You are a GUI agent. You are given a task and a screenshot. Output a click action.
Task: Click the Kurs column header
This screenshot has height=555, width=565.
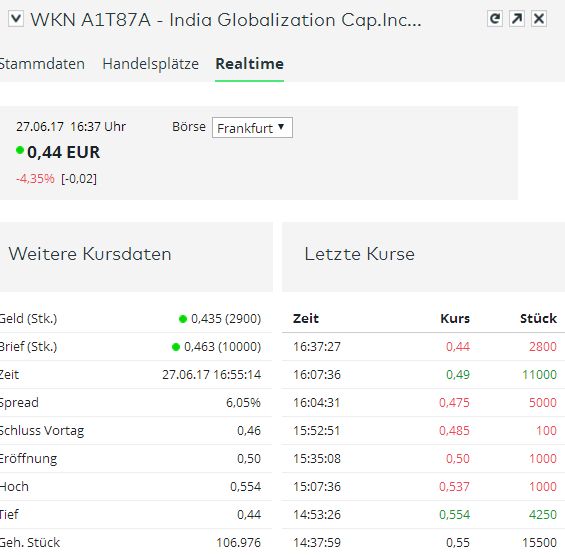click(455, 319)
